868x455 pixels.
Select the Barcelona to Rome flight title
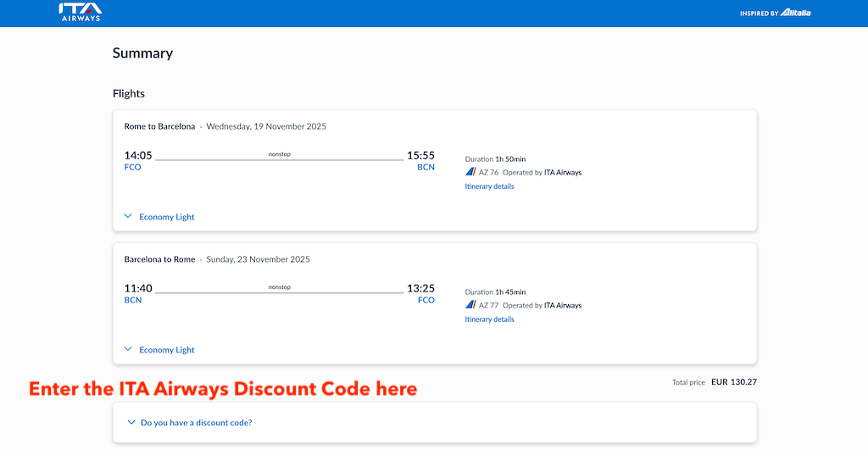pyautogui.click(x=159, y=259)
